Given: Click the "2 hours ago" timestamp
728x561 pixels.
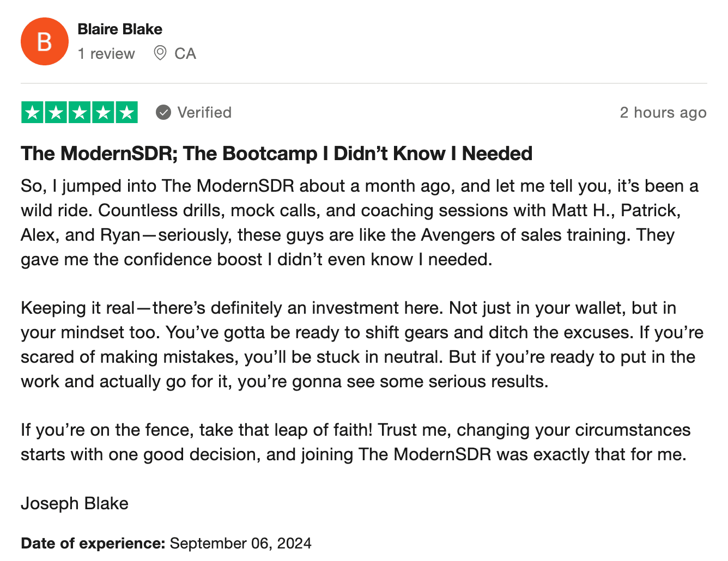Looking at the screenshot, I should [663, 113].
